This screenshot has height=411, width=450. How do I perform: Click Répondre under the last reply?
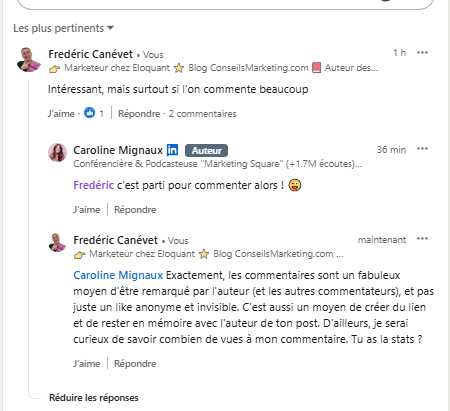pos(135,364)
